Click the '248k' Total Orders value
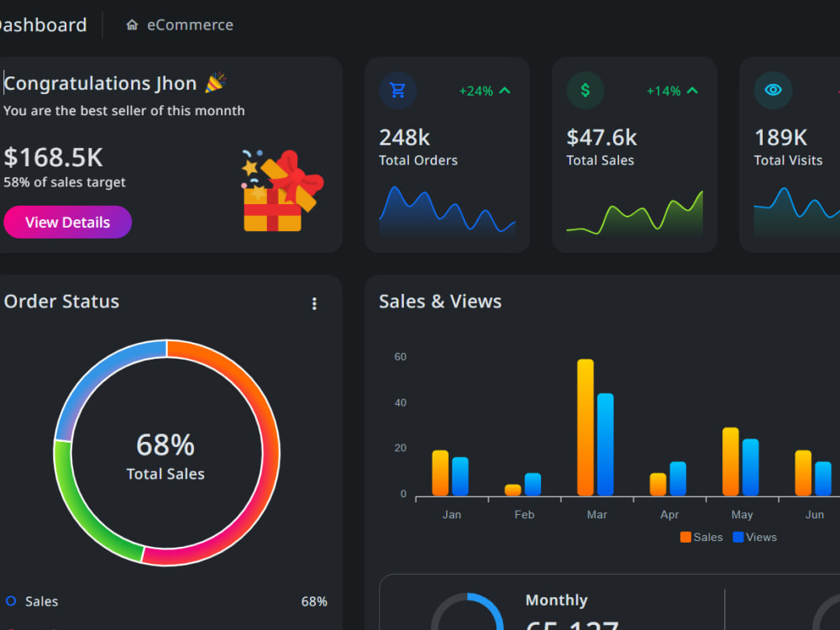840x630 pixels. (x=405, y=138)
